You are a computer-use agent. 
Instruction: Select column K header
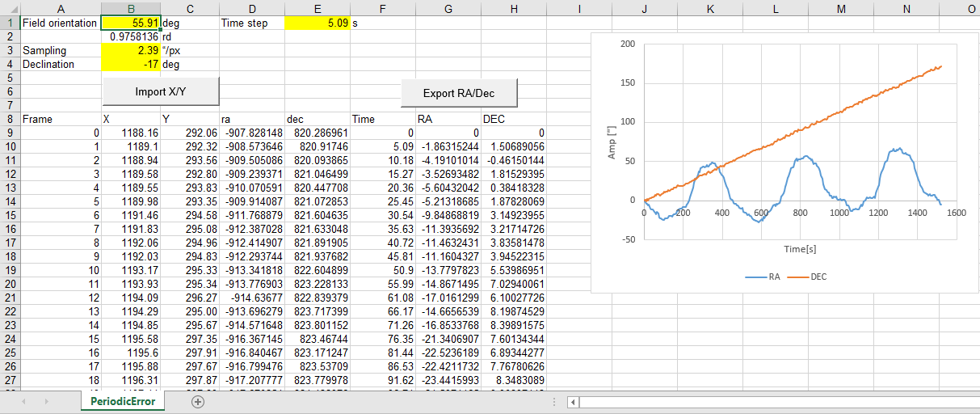[x=710, y=8]
